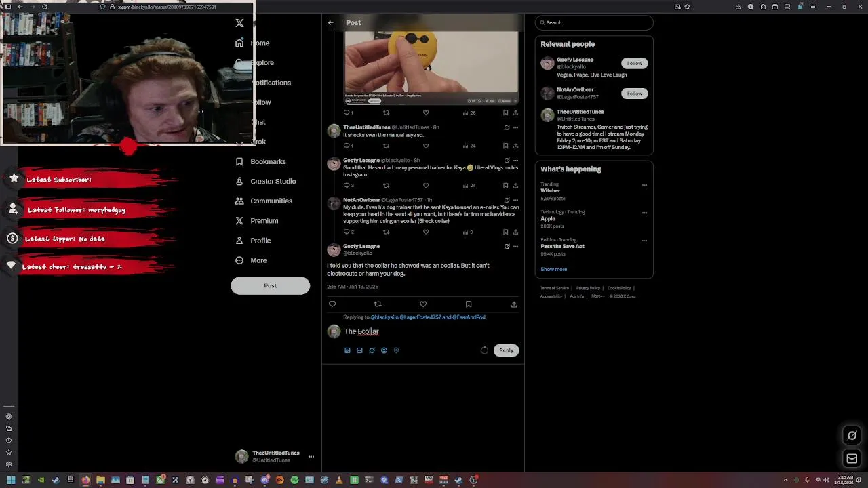The width and height of the screenshot is (868, 488).
Task: Open comments on the 'Good that Hasan' reply
Action: pyautogui.click(x=349, y=185)
